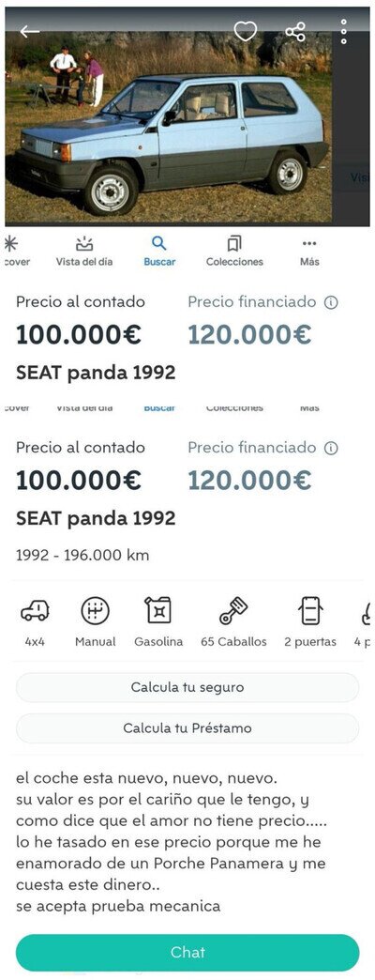The height and width of the screenshot is (980, 375).
Task: Click the Gasolina fuel can icon
Action: tap(157, 611)
